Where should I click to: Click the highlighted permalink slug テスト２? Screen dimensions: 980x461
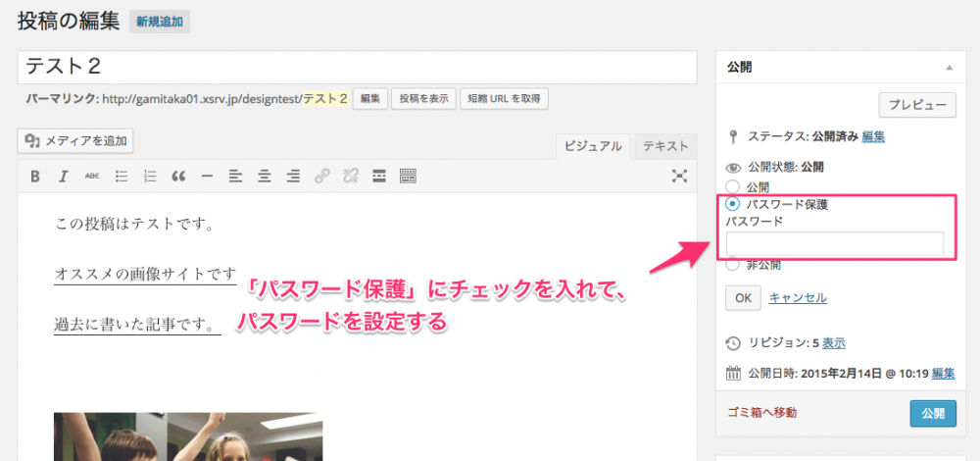pos(325,99)
